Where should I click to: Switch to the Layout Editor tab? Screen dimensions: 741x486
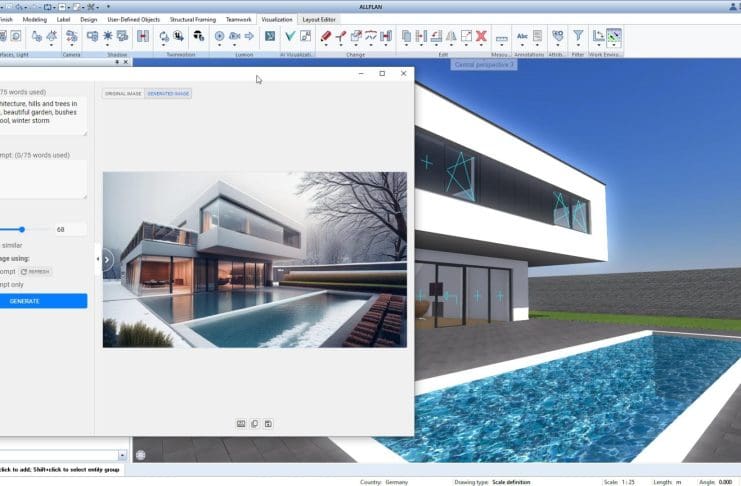click(319, 19)
